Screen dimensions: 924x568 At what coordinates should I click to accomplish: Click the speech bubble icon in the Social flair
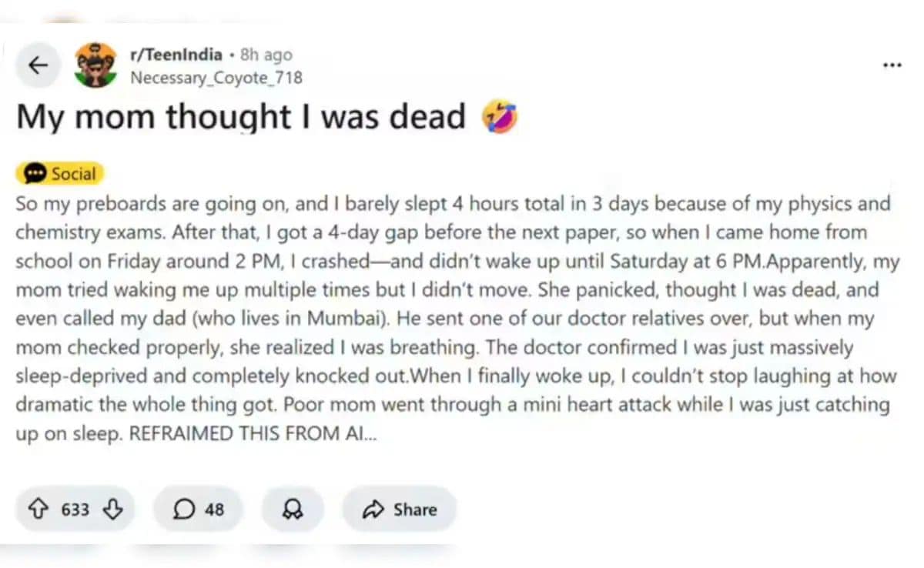35,174
